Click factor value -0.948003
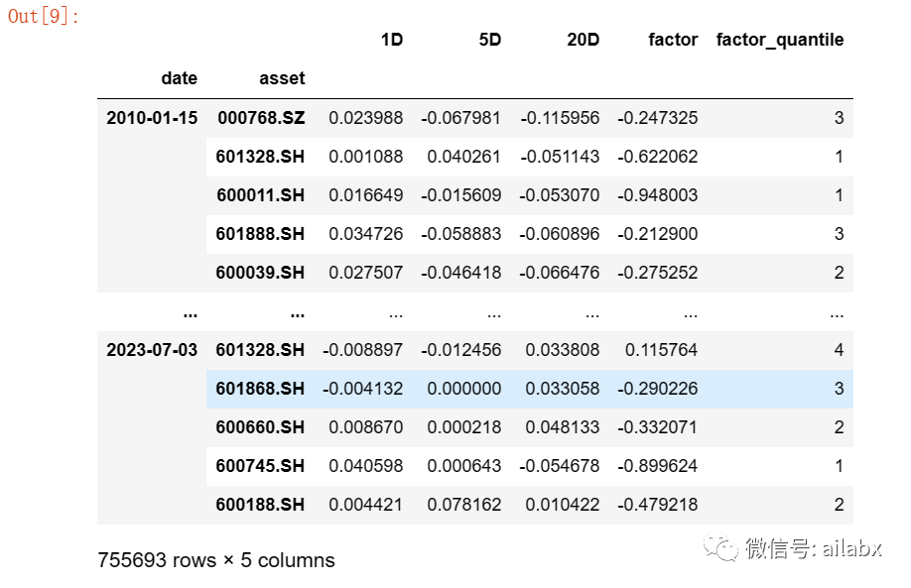This screenshot has height=588, width=911. (657, 195)
